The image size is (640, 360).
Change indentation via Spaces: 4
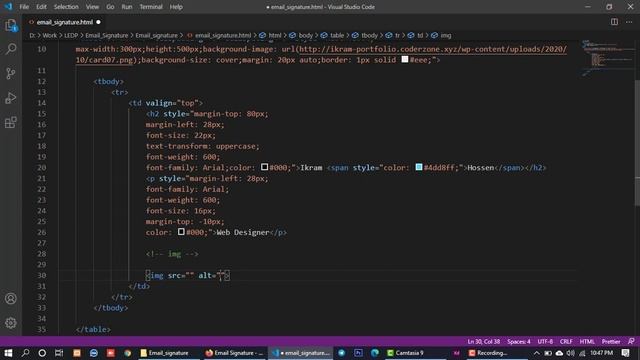519,341
